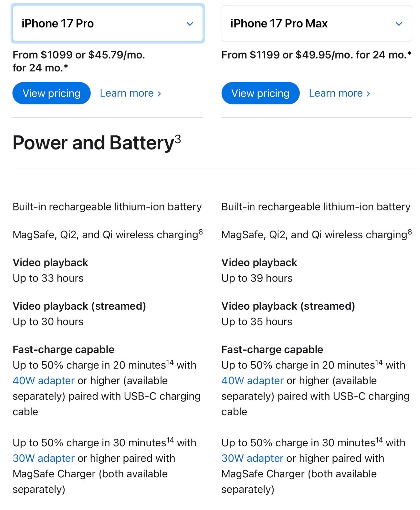Click footnote 14 after iPhone 17 Pro 30 minutes

[170, 440]
